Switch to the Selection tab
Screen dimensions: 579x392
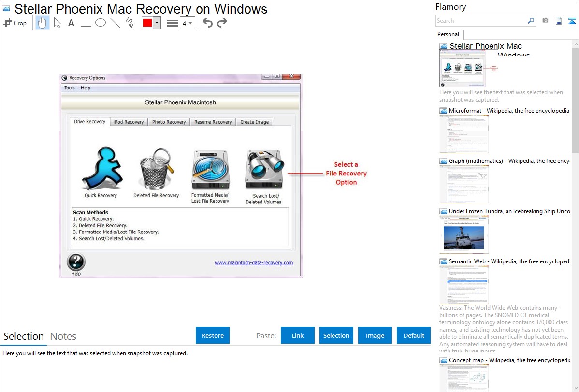[24, 336]
